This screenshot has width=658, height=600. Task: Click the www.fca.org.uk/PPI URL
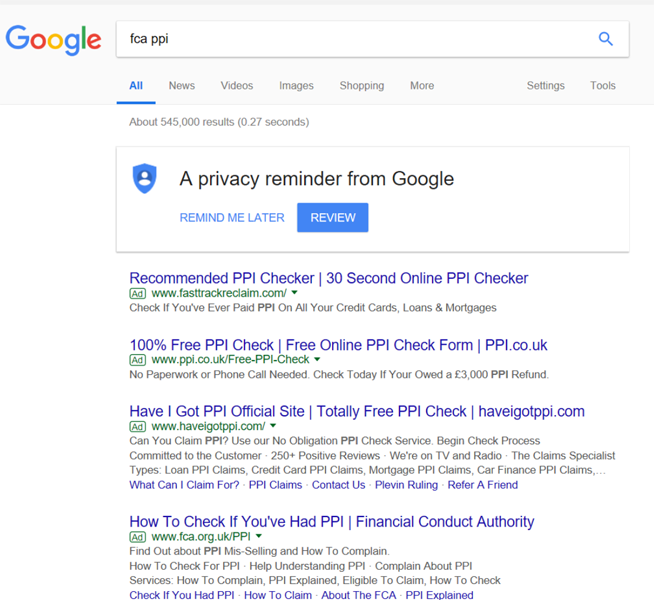tap(201, 537)
